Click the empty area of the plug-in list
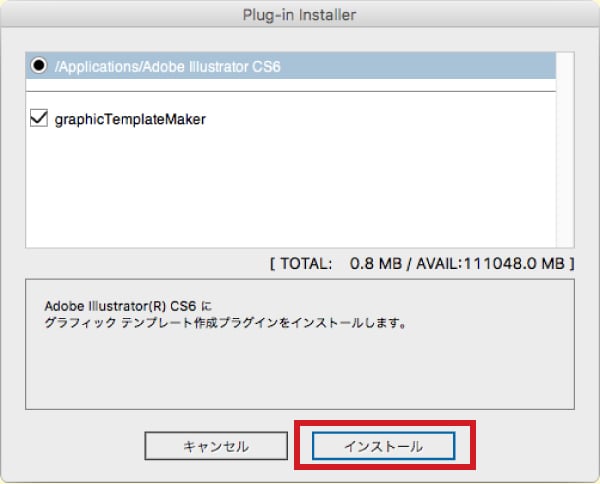The image size is (600, 484). pyautogui.click(x=291, y=189)
